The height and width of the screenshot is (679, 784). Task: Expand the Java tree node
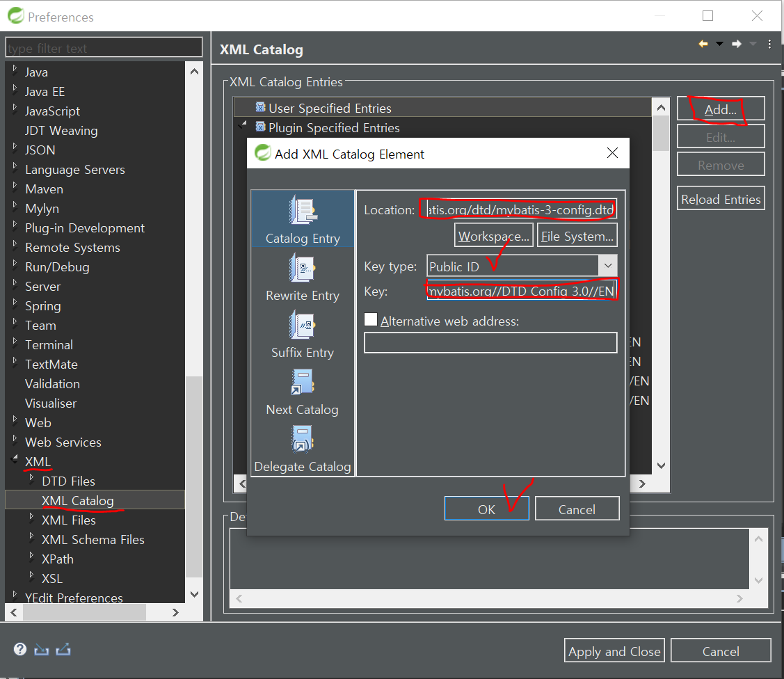[15, 68]
